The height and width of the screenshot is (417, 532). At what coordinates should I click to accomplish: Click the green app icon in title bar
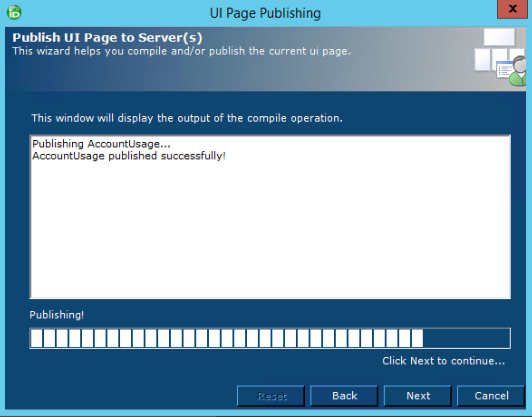14,13
